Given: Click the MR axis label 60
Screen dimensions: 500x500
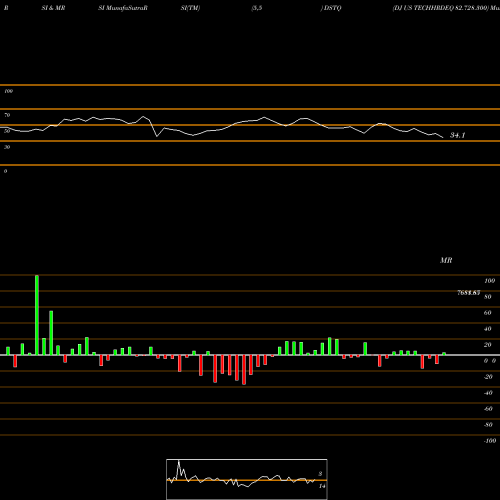Looking at the screenshot, I should coord(487,313).
